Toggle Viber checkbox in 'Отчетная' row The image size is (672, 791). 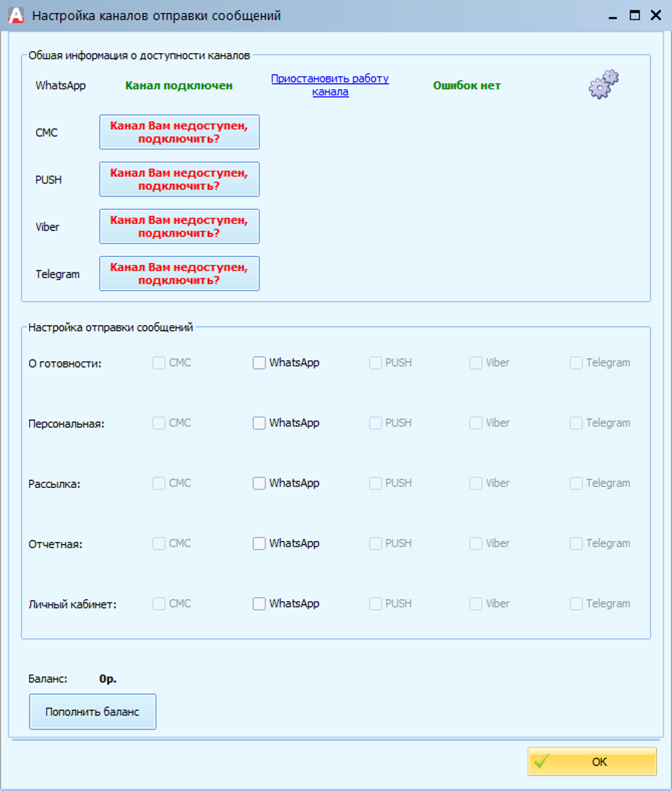[x=476, y=543]
